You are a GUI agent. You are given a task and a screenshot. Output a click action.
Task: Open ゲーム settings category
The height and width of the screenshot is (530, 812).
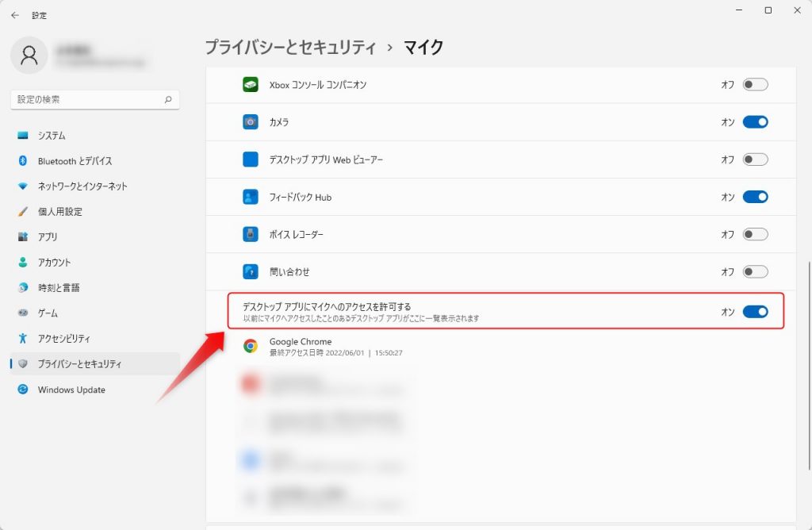(95, 313)
